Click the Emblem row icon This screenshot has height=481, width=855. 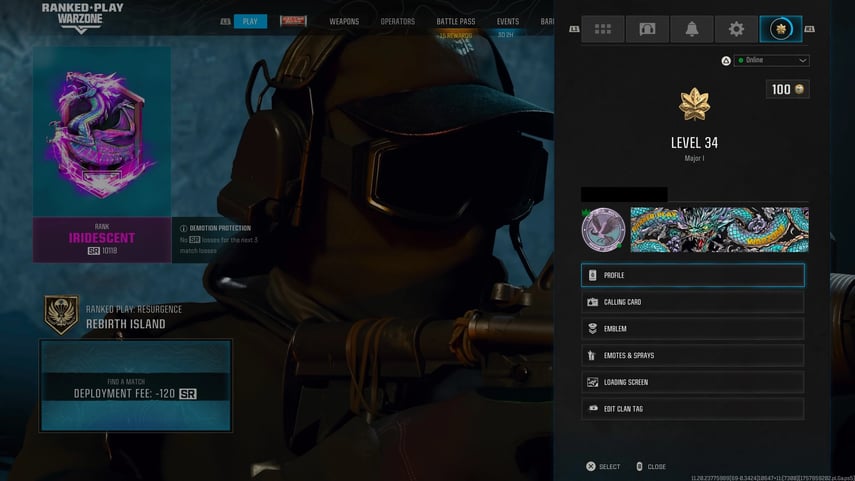pos(593,329)
